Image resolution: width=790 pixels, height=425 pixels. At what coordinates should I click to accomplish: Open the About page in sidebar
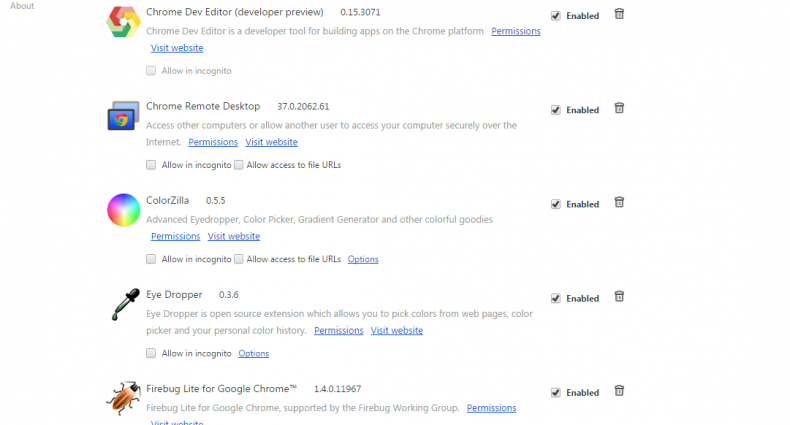[x=22, y=6]
